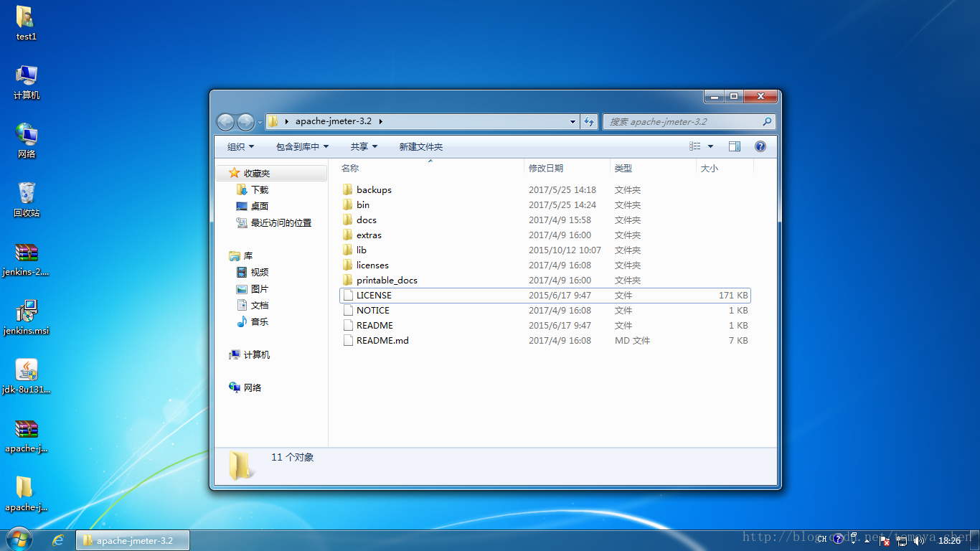Click the apache-jmeter-3.2 taskbar button
The image size is (980, 551).
click(133, 540)
